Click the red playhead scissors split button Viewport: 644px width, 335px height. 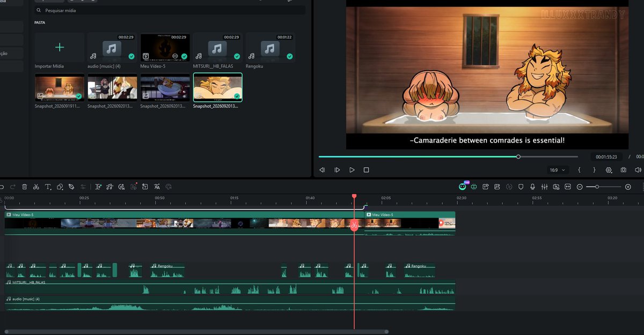[354, 225]
